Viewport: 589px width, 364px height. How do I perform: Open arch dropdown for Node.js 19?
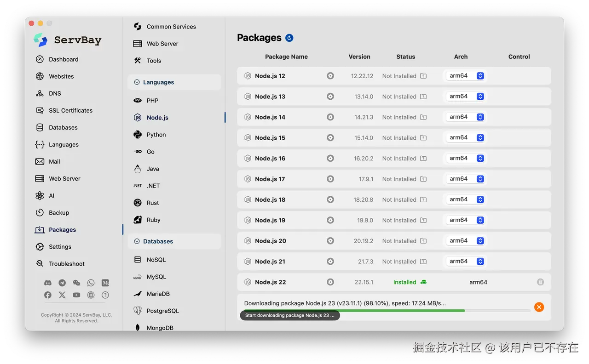466,220
